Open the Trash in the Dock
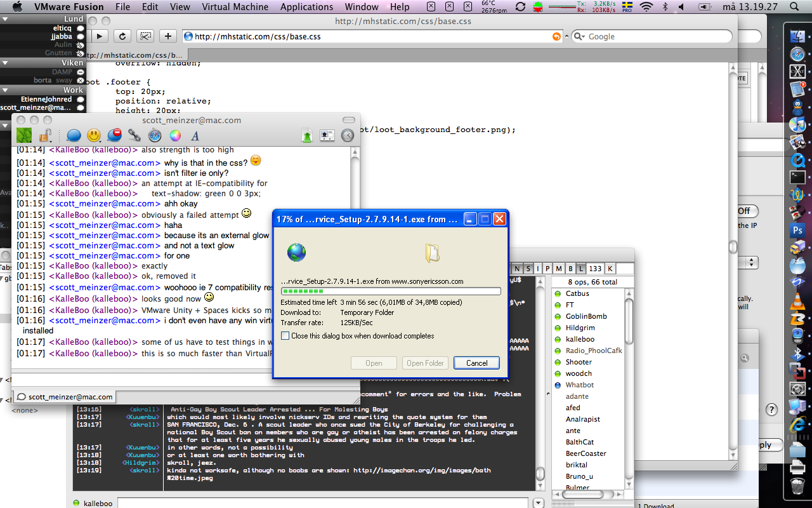Viewport: 812px width, 508px height. click(797, 486)
